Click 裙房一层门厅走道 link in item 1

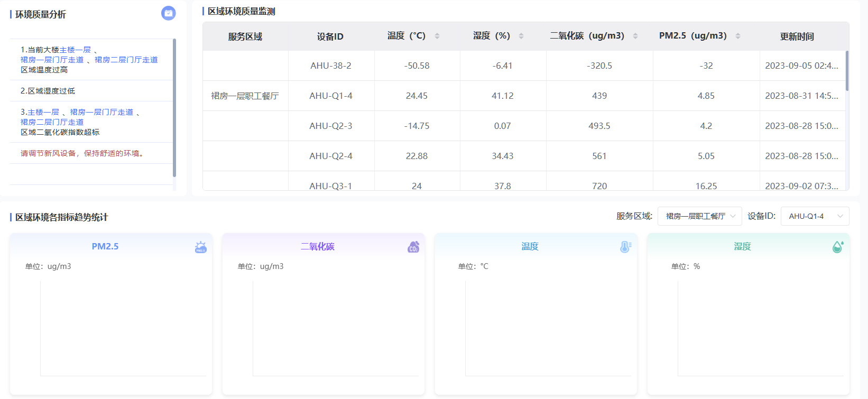point(52,60)
